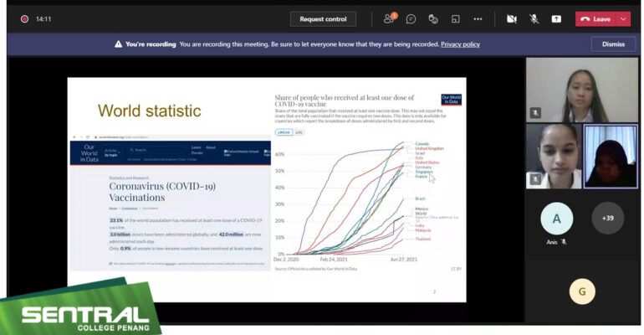Open the Privacy policy link
This screenshot has width=644, height=335.
coord(460,44)
